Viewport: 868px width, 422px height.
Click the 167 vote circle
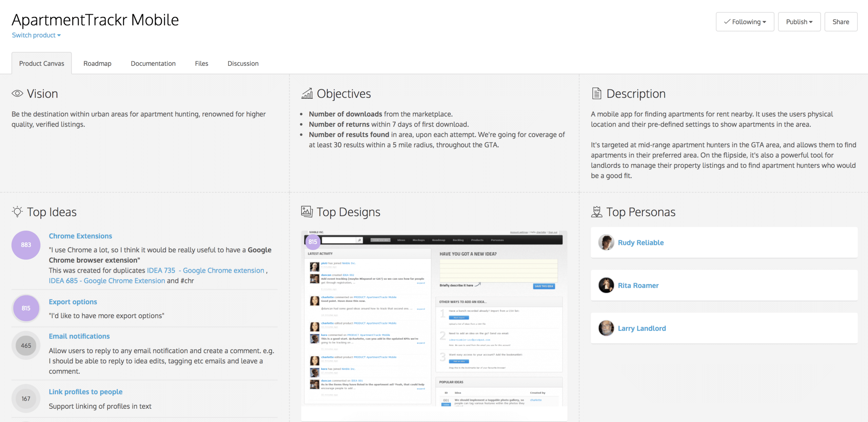[x=26, y=399]
